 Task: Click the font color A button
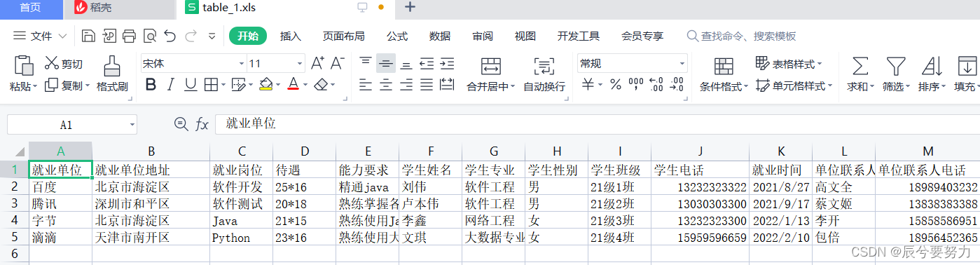point(293,85)
